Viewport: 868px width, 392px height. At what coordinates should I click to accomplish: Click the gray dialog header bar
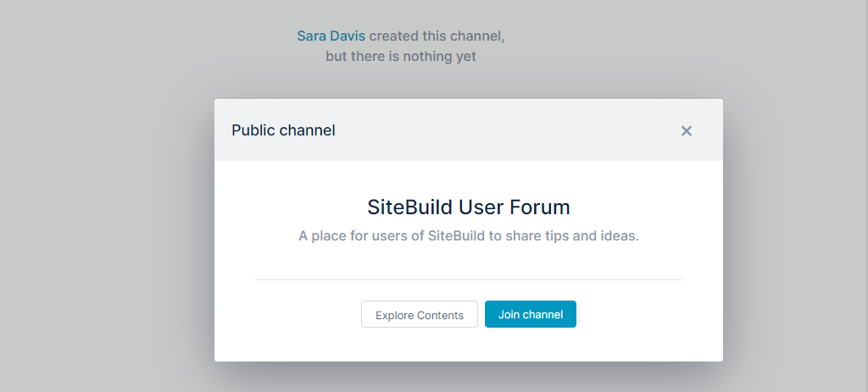(468, 130)
